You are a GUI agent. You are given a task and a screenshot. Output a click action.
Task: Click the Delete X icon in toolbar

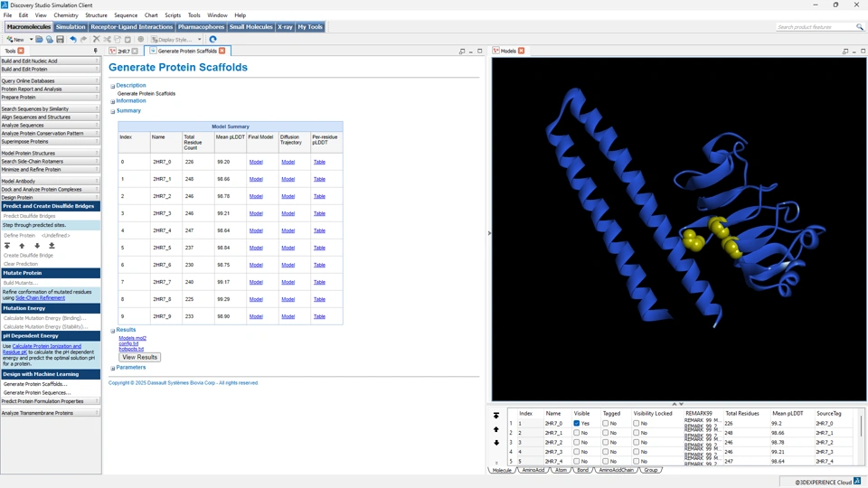click(x=97, y=39)
